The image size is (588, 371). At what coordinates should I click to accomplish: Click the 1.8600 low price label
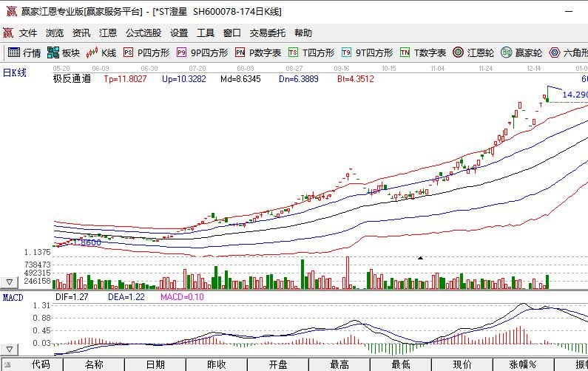point(87,242)
